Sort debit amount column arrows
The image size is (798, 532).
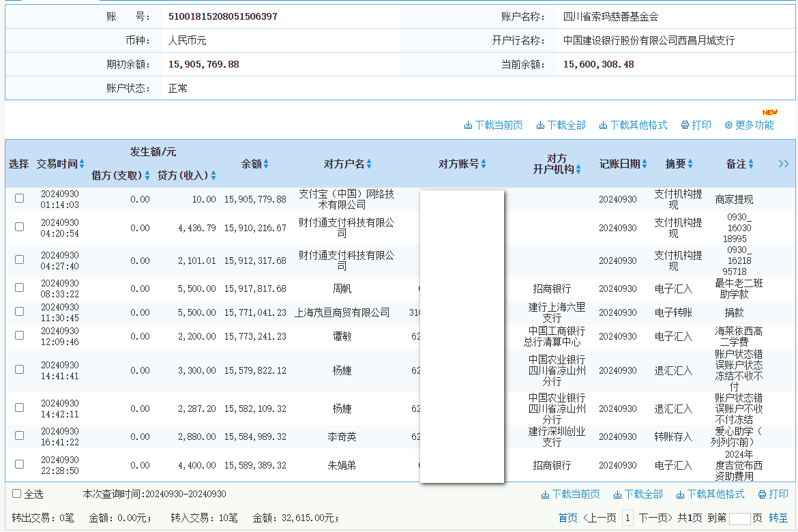147,175
